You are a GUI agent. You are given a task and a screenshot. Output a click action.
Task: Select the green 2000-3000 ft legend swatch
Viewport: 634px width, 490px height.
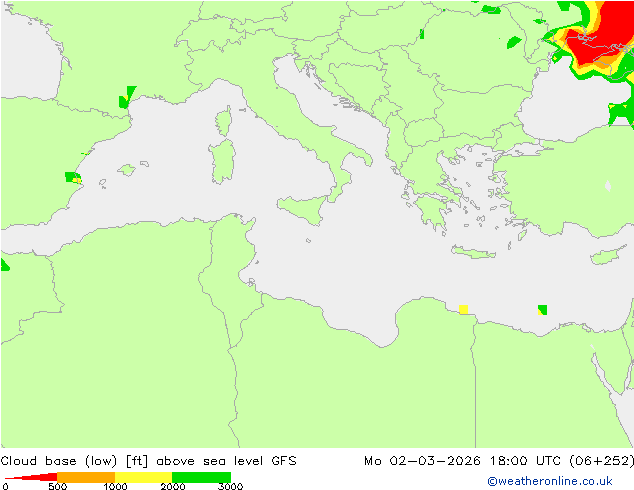201,477
